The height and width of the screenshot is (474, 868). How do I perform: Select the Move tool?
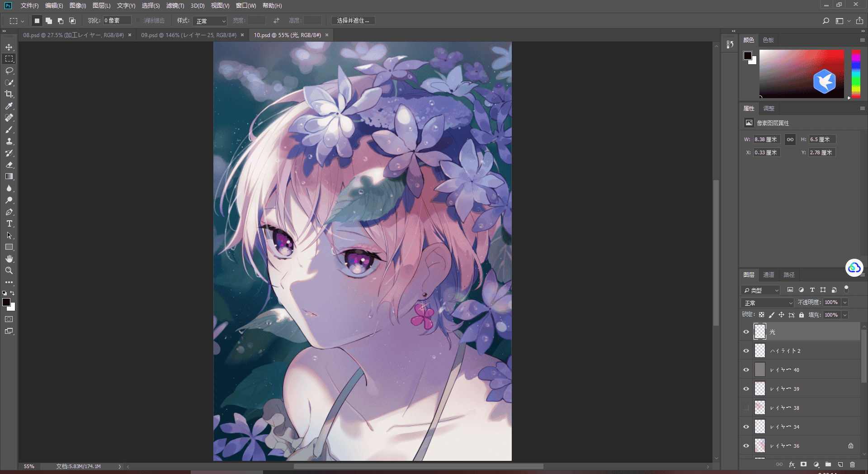(9, 47)
